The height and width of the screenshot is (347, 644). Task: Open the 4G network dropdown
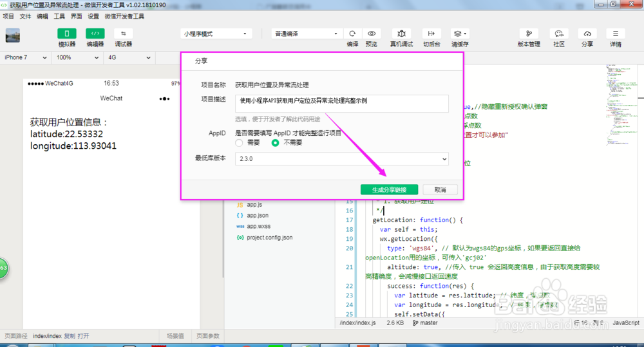[129, 57]
